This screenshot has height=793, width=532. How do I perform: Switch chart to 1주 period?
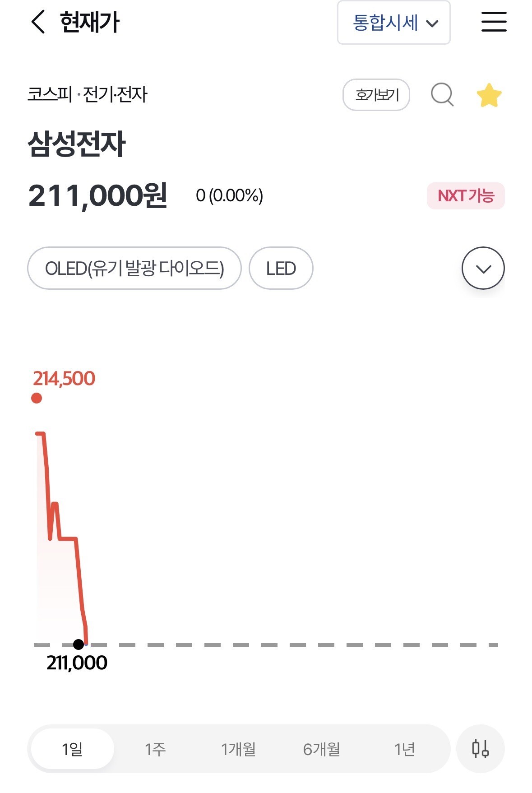tap(155, 749)
